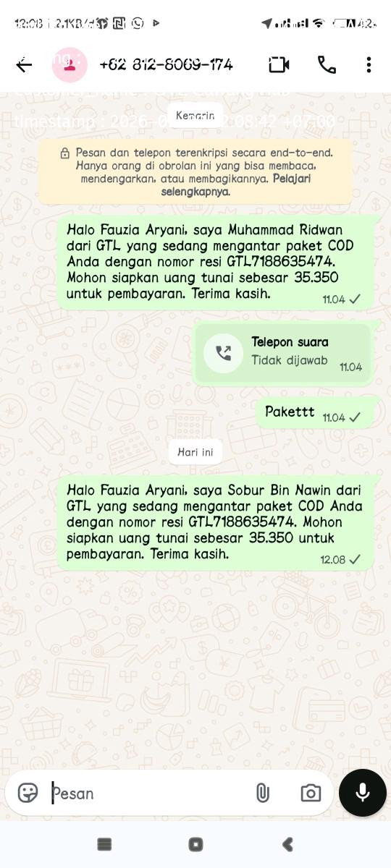Tap Android home navigation button
Image resolution: width=391 pixels, height=868 pixels.
point(195,844)
